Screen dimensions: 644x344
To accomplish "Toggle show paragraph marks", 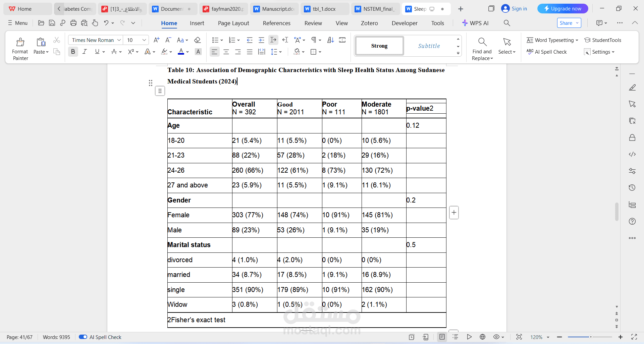I will [x=313, y=40].
